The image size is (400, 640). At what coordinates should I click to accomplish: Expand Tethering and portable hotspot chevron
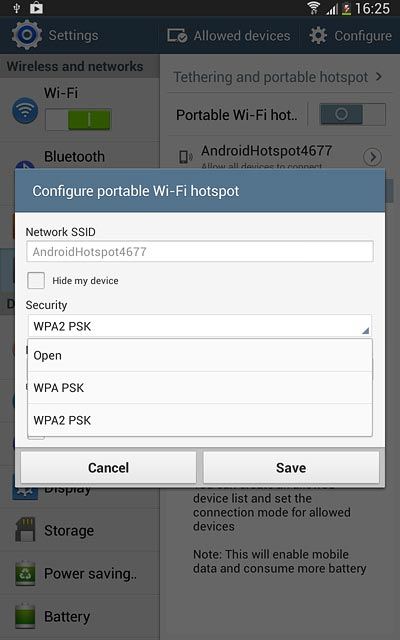(379, 76)
